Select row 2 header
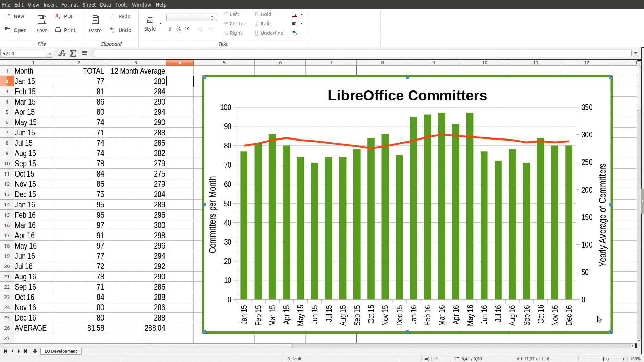The width and height of the screenshot is (644, 362). pos(7,81)
